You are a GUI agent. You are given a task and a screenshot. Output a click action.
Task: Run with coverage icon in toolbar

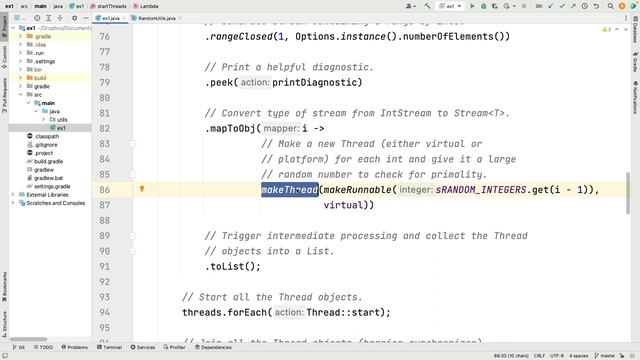click(495, 6)
